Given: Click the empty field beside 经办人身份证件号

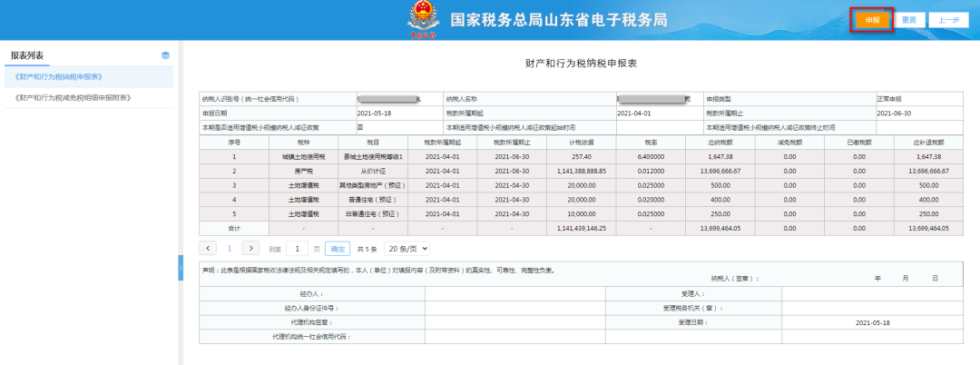Looking at the screenshot, I should click(515, 308).
